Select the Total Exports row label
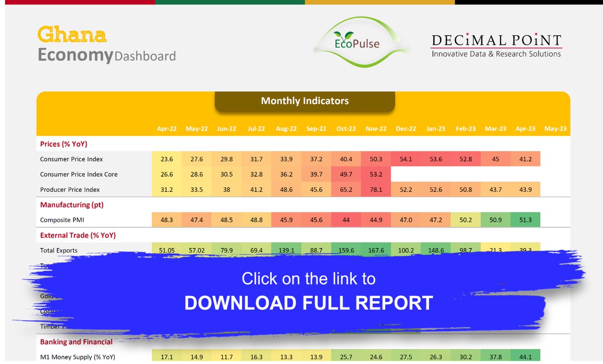The width and height of the screenshot is (603, 364). [x=59, y=250]
